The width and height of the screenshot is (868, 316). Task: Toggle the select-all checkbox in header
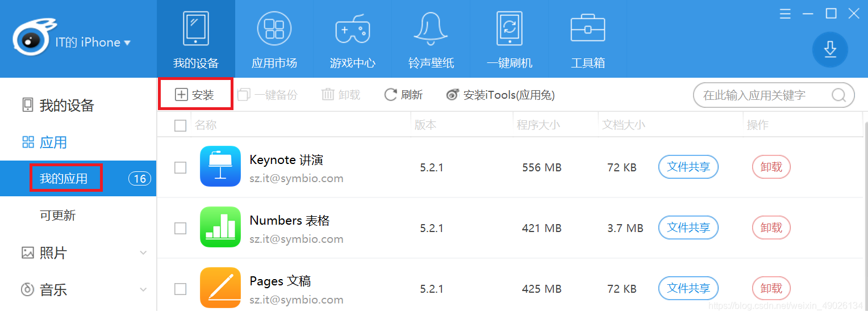point(180,125)
